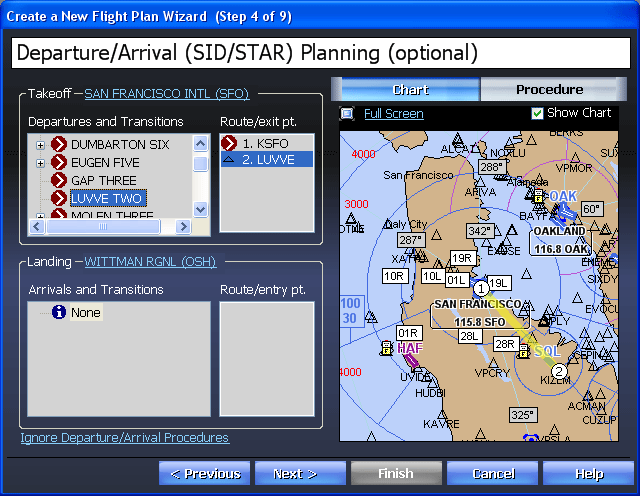The width and height of the screenshot is (640, 496).
Task: Click the EUGEN FIVE departure icon
Action: coord(59,162)
